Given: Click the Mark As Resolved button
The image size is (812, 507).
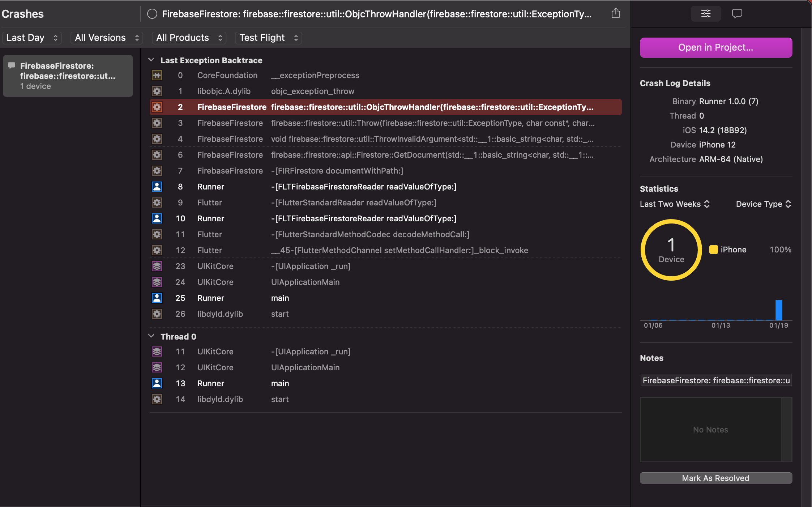Looking at the screenshot, I should (715, 478).
